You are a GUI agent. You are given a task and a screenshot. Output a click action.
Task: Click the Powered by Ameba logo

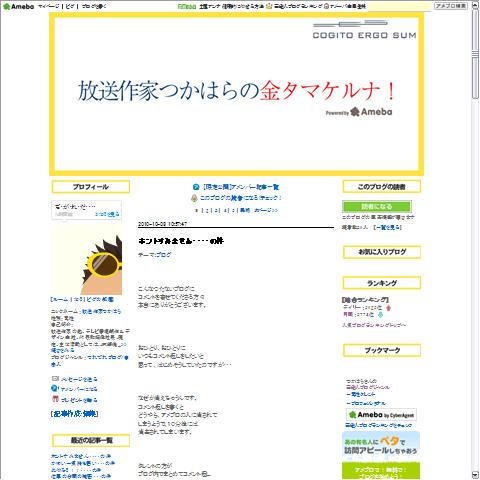pyautogui.click(x=359, y=112)
